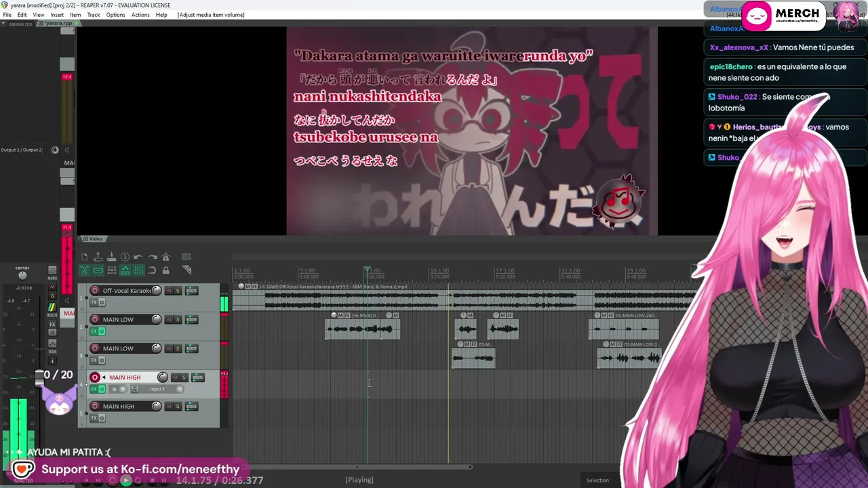Click the master track MONO icon
The height and width of the screenshot is (488, 868).
52,270
